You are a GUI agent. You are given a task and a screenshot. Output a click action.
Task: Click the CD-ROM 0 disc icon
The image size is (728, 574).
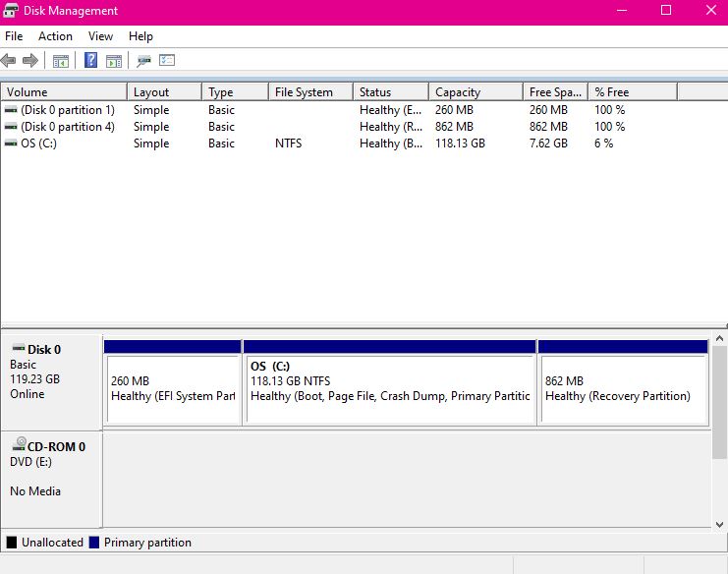19,444
